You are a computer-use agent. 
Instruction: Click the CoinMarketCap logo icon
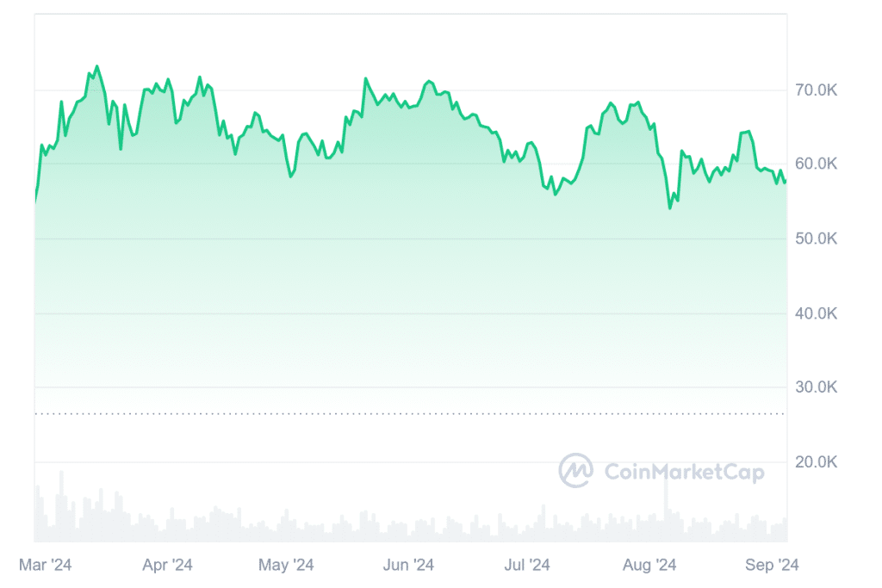pyautogui.click(x=575, y=470)
